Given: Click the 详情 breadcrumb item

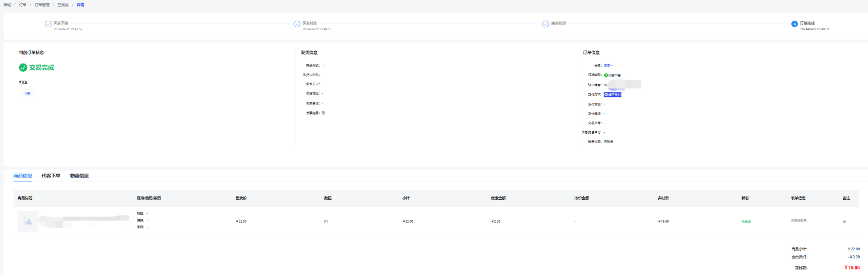Looking at the screenshot, I should click(81, 5).
